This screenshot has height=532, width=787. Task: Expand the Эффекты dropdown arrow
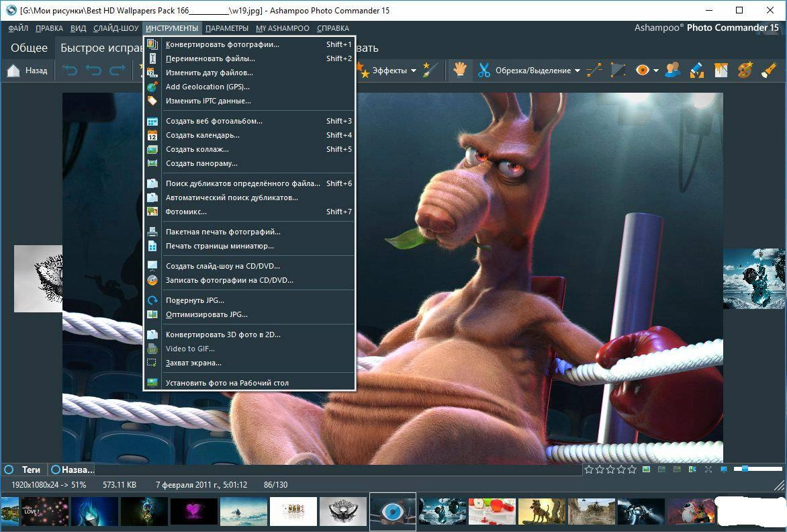[413, 71]
